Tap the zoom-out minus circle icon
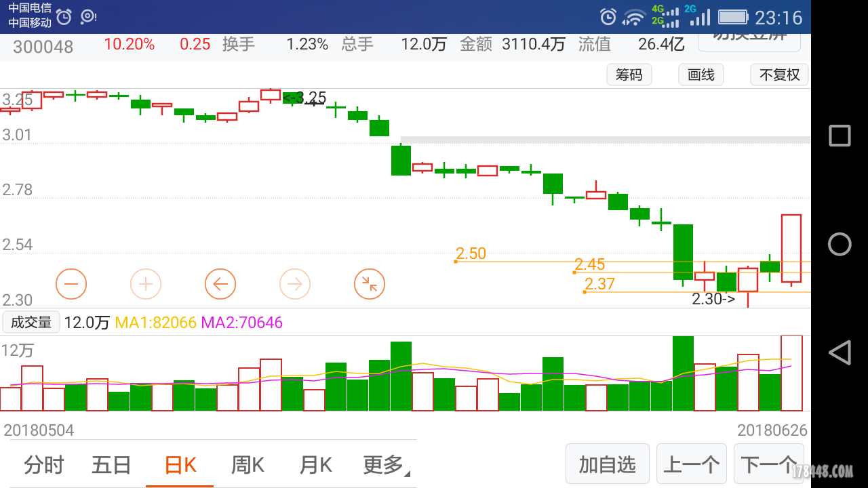This screenshot has height=488, width=868. 71,284
